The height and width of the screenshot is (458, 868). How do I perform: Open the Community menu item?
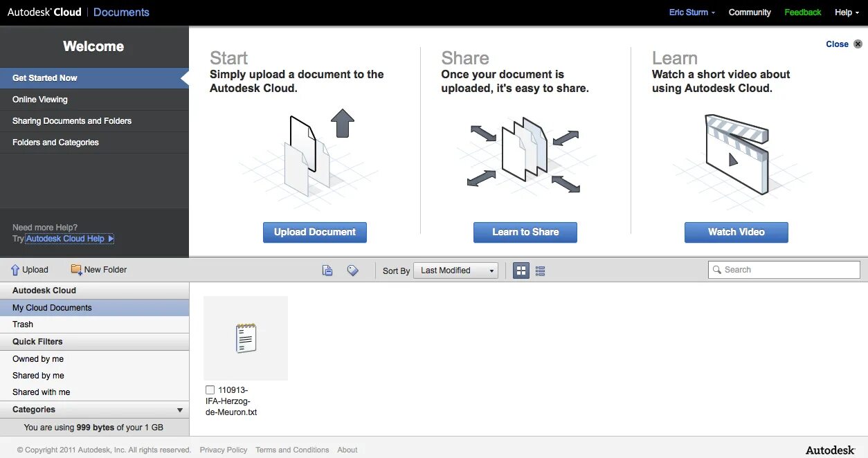(750, 12)
